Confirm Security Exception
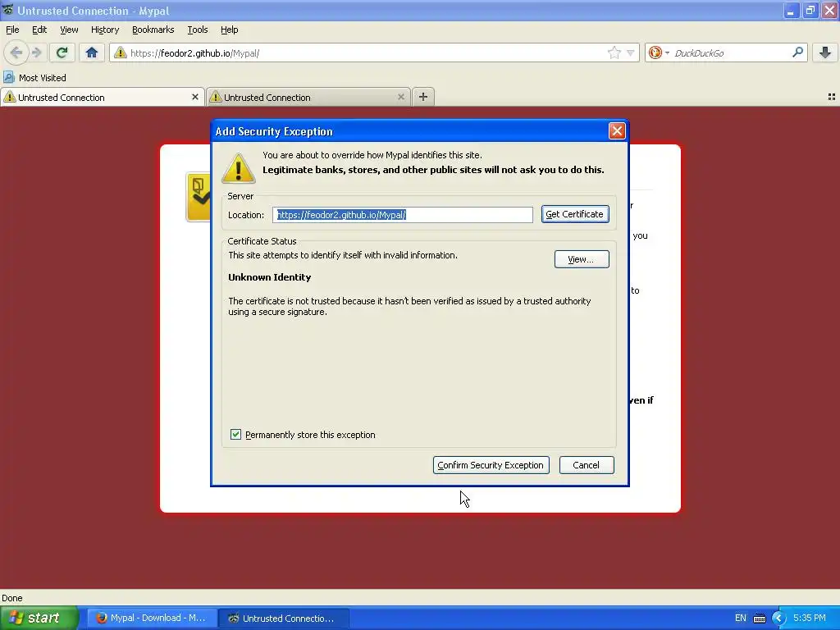 tap(491, 465)
